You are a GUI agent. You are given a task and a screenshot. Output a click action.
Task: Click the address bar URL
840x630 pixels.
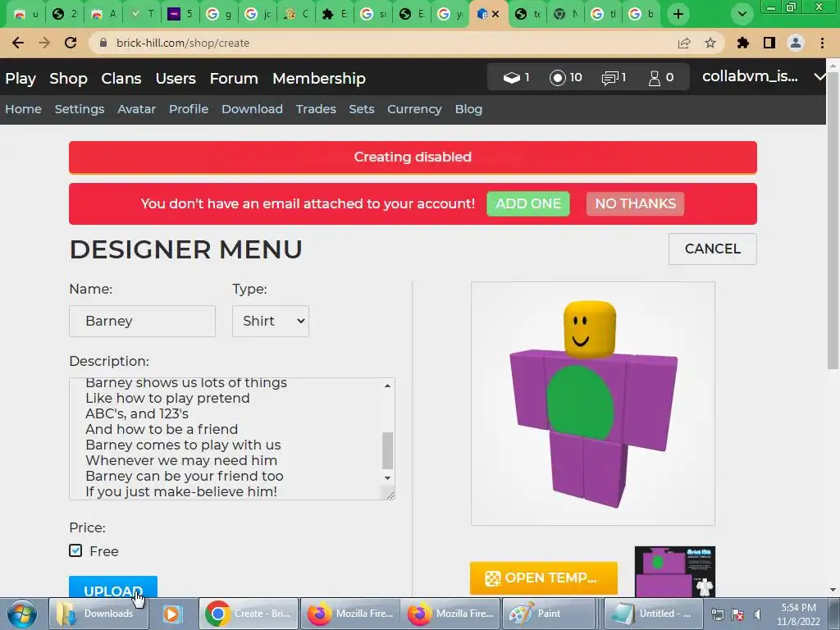183,43
